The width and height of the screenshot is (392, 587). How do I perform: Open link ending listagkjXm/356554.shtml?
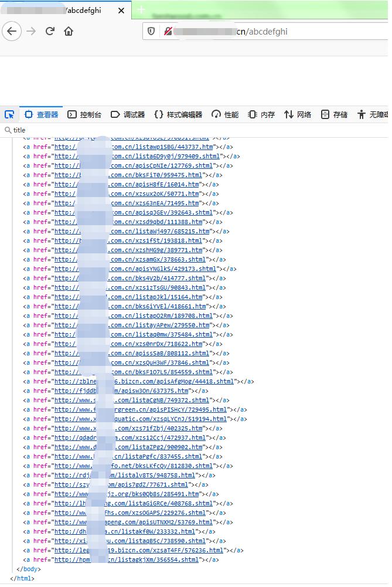(x=127, y=559)
